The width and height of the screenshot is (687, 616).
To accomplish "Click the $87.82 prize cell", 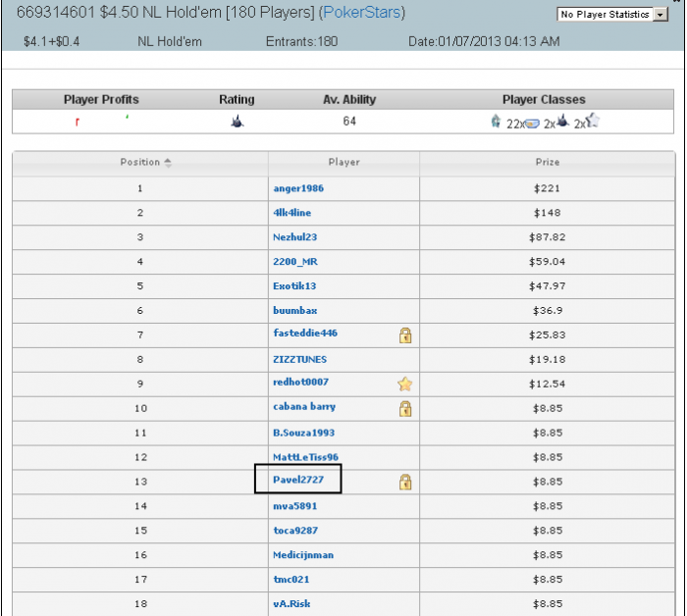I will click(x=548, y=237).
